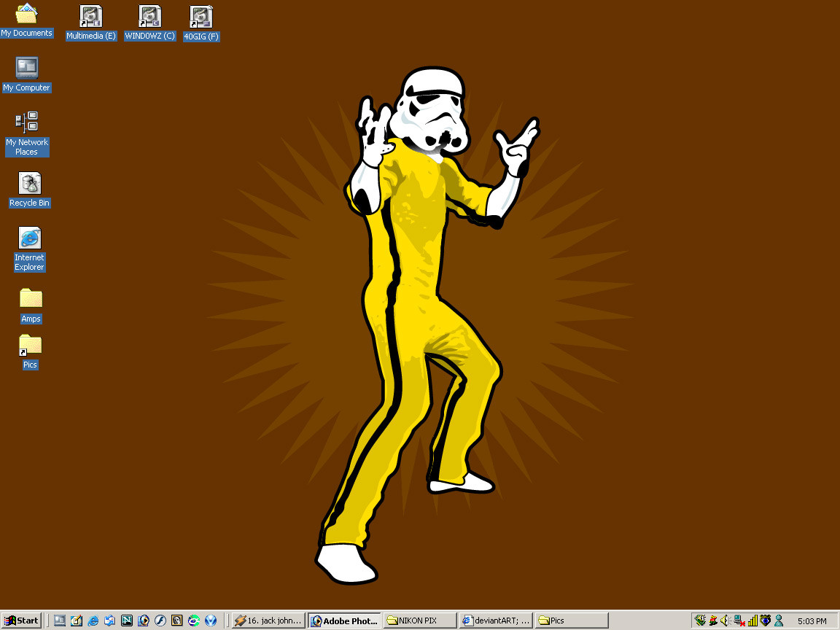840x630 pixels.
Task: Select the Pics shortcut folder on the desktop
Action: (30, 351)
